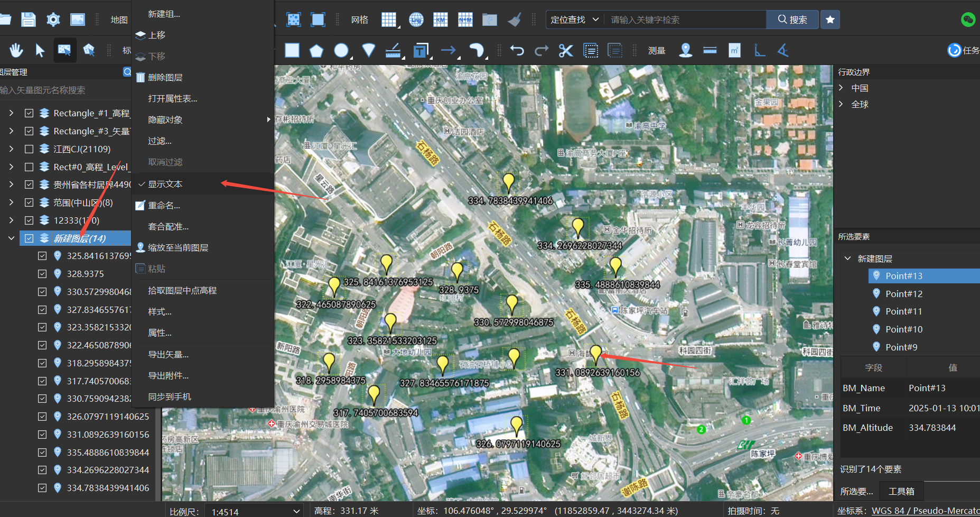Click the pan (hand) tool
980x517 pixels.
[x=16, y=50]
